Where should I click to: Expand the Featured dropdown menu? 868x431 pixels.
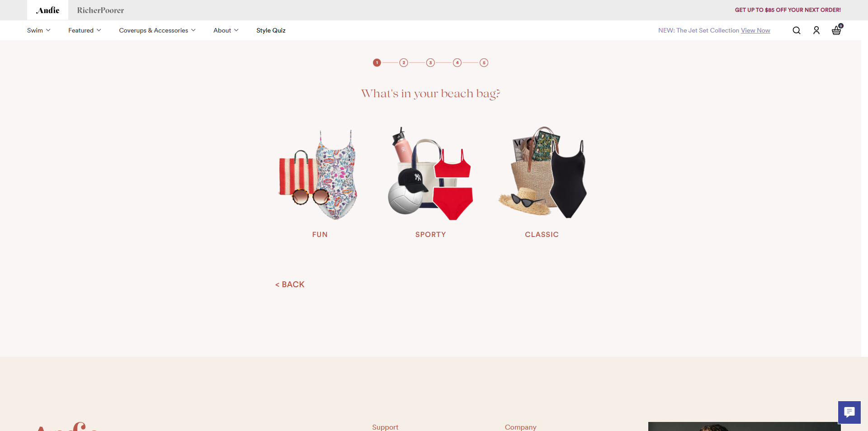click(85, 30)
